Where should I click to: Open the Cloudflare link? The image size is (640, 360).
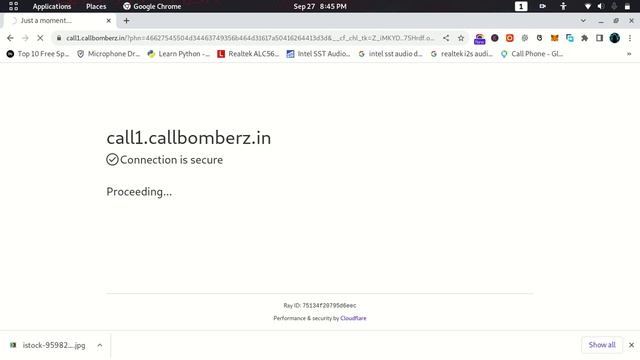click(353, 318)
